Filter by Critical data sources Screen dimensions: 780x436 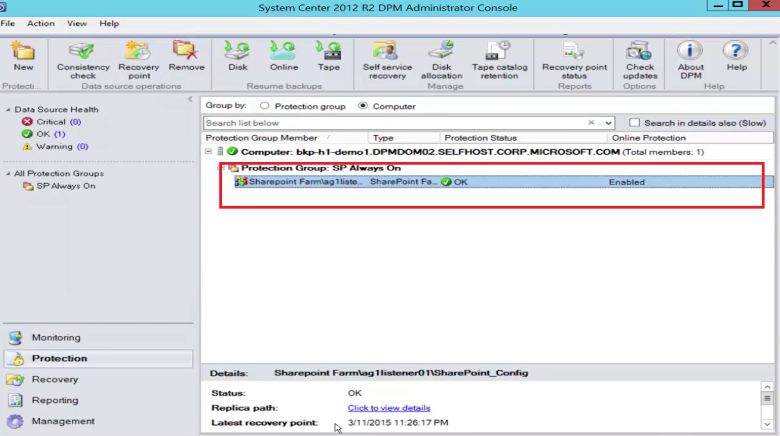[x=51, y=121]
